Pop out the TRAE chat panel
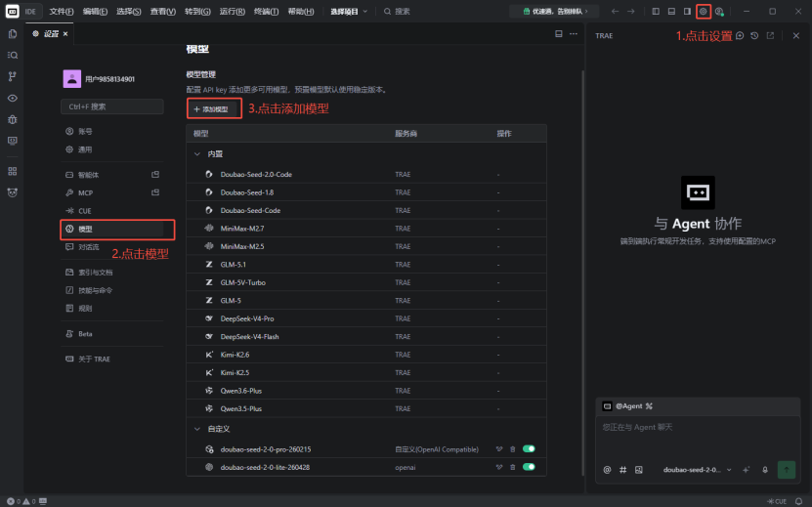 [771, 35]
